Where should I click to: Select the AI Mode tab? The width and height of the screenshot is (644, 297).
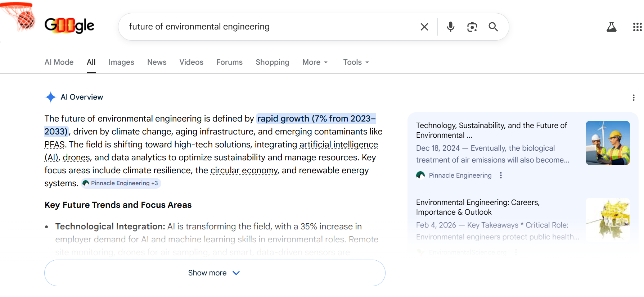[59, 62]
